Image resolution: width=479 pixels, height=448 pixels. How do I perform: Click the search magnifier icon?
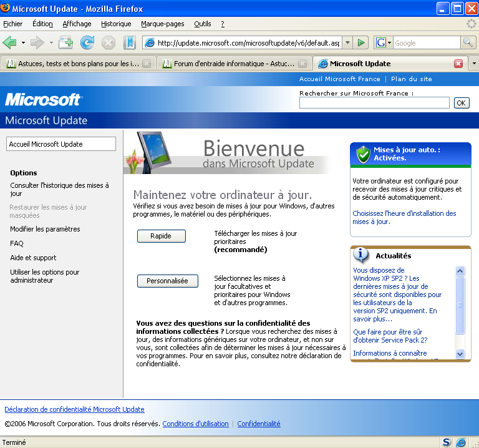(468, 42)
